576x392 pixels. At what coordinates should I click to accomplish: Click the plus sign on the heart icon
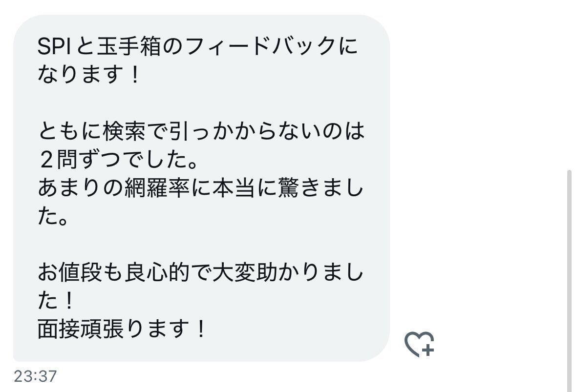tap(428, 350)
